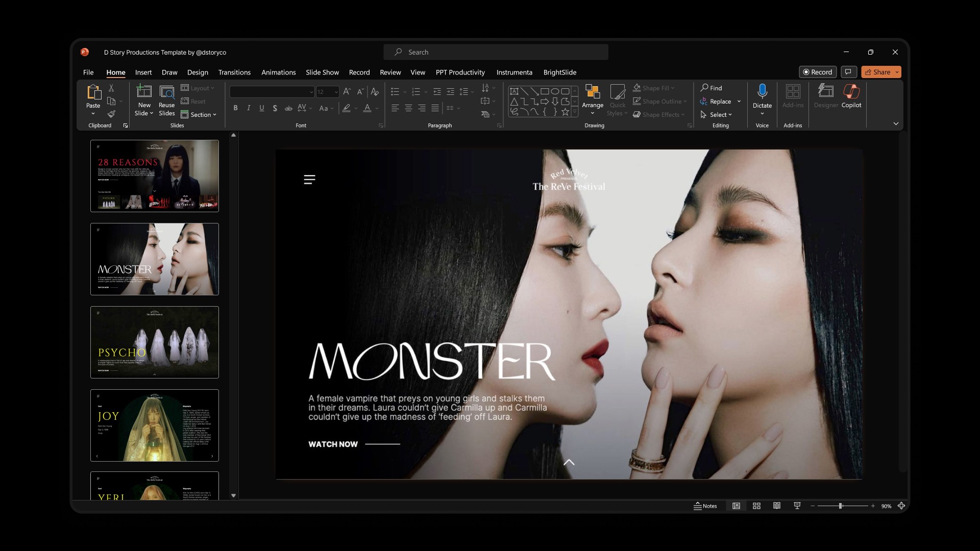Toggle italic text formatting

click(249, 108)
